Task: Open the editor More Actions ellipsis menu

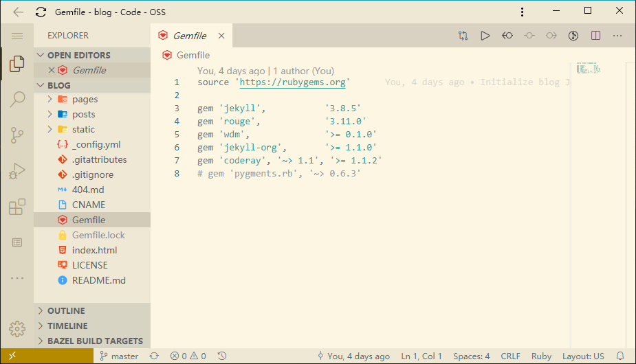Action: pyautogui.click(x=617, y=36)
